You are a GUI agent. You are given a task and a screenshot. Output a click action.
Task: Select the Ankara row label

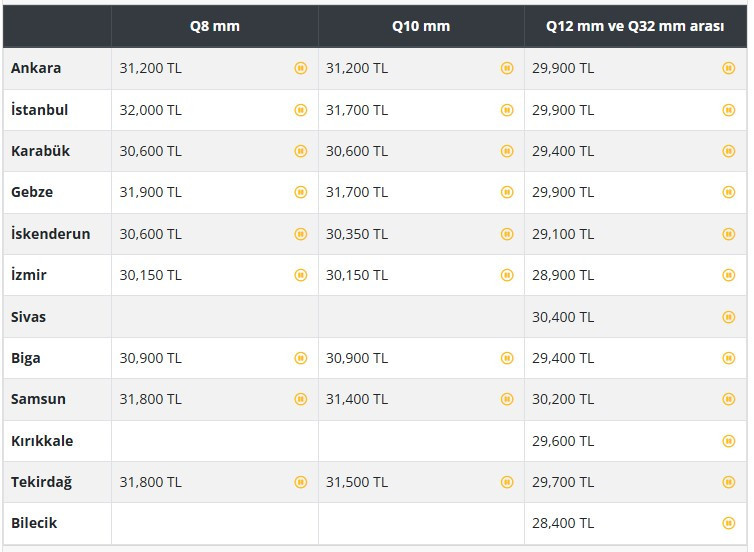tap(36, 68)
